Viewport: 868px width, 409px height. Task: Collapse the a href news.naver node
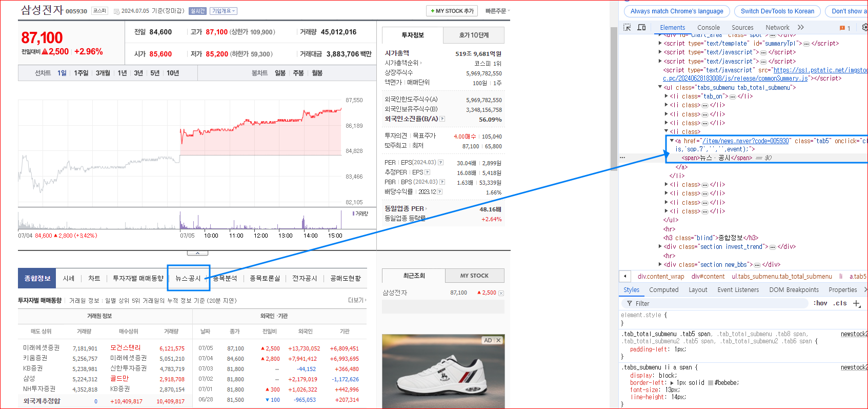click(672, 140)
